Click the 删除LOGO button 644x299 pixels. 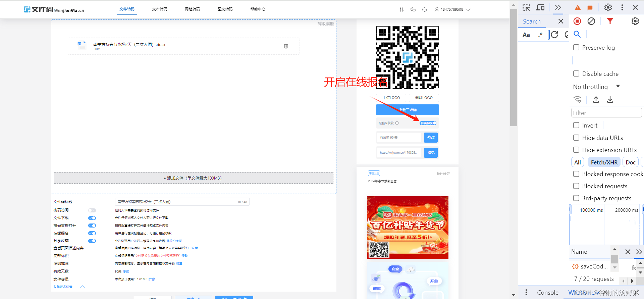point(424,98)
